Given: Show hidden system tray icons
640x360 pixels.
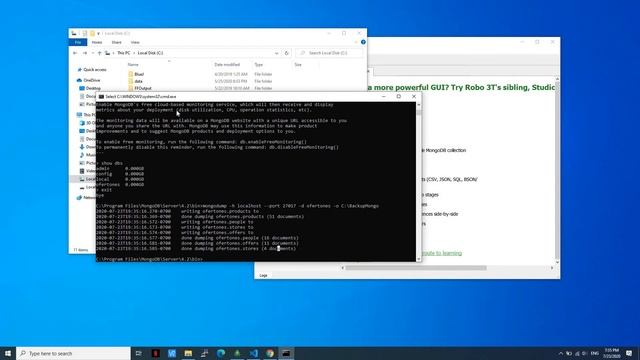Looking at the screenshot, I should 560,353.
